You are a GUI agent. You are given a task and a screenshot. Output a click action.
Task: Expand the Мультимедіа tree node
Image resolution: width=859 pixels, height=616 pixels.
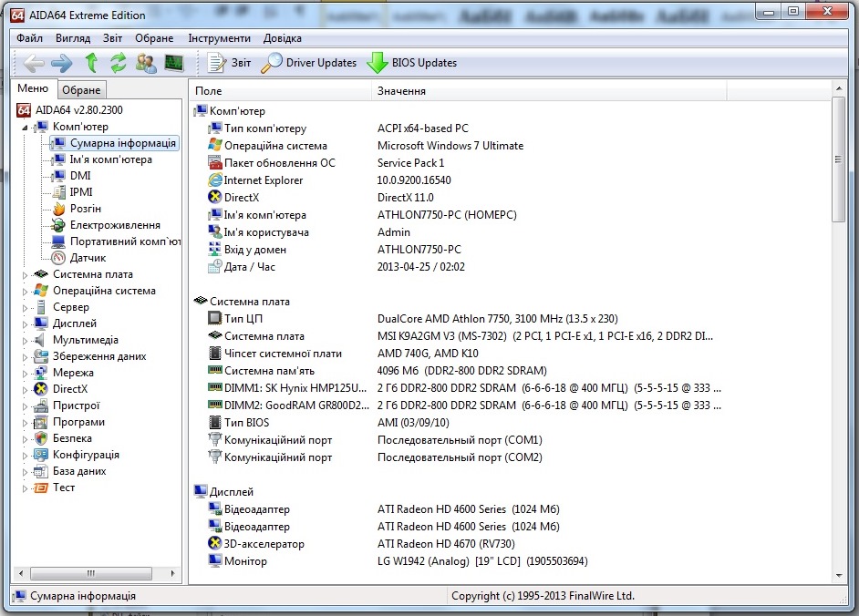(25, 341)
